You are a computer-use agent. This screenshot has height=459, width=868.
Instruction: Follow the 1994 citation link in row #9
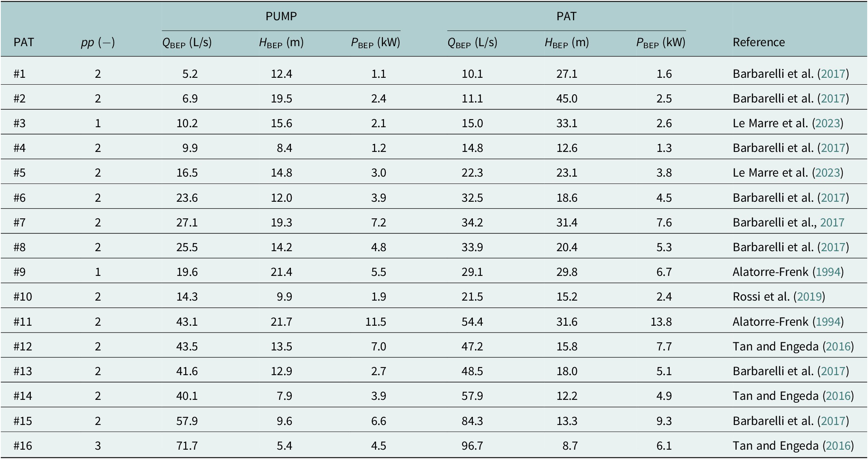pyautogui.click(x=828, y=272)
